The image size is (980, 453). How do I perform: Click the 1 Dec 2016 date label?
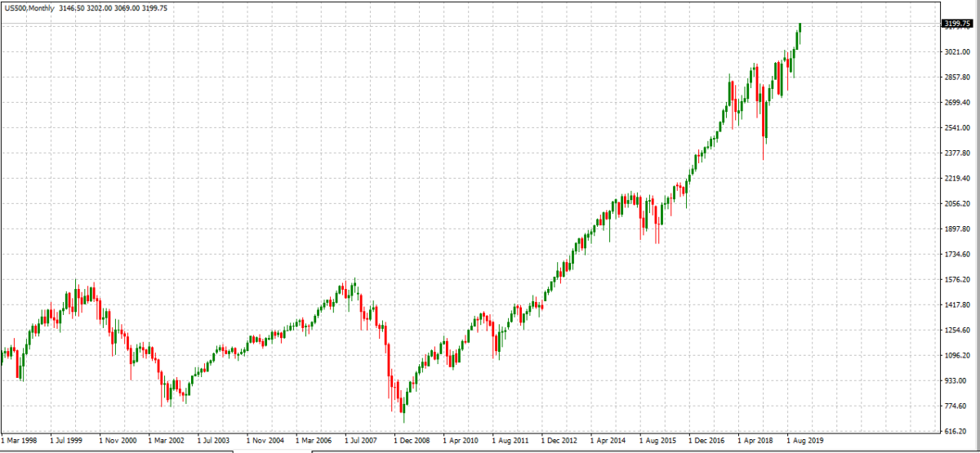pos(706,438)
